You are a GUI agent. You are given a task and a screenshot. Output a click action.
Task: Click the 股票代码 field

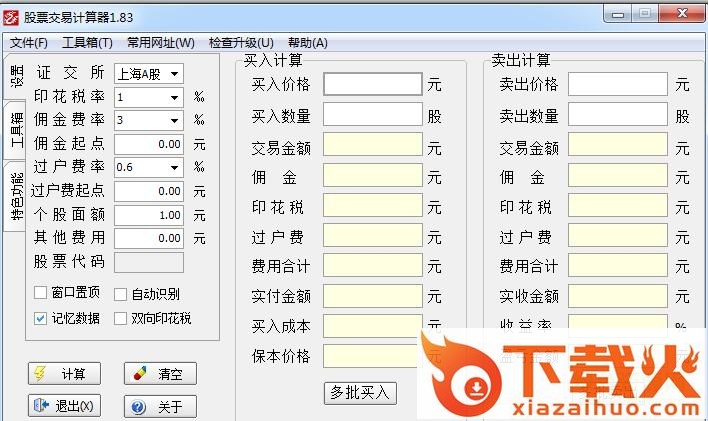[x=149, y=262]
